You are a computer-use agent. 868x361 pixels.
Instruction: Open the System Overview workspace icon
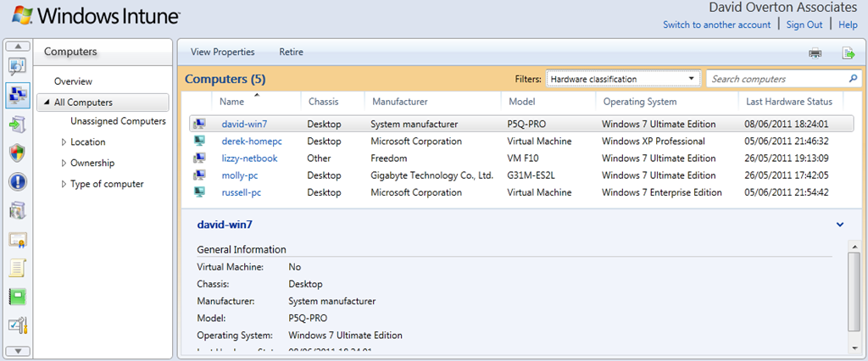18,67
